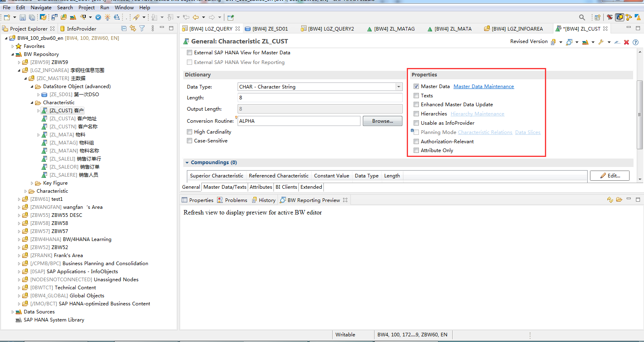
Task: Click the yellow Back navigation arrow
Action: point(196,17)
